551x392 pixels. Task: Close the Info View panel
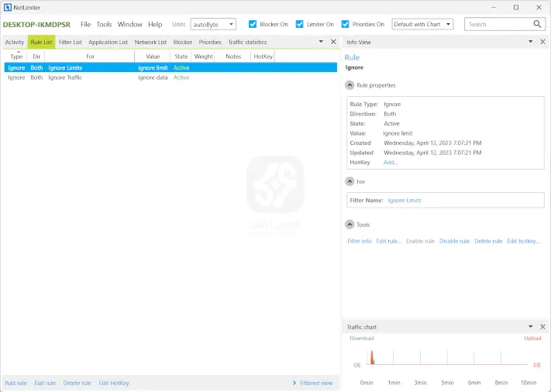pos(542,42)
